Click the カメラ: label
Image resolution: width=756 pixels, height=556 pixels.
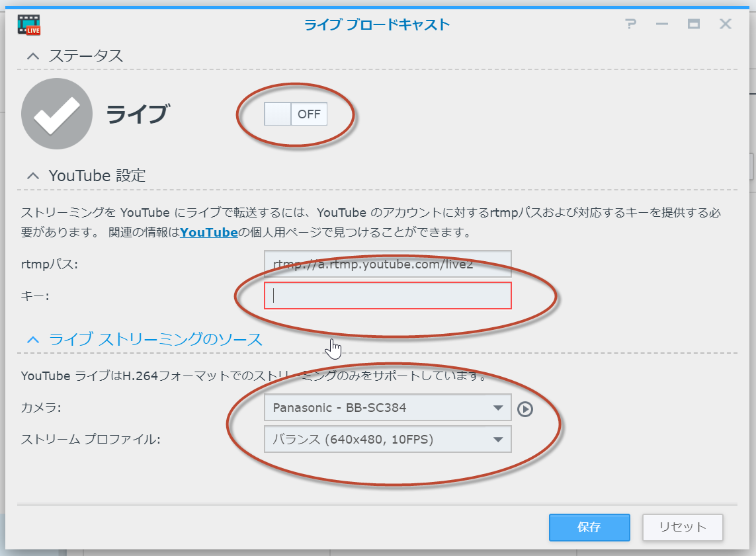pos(41,408)
